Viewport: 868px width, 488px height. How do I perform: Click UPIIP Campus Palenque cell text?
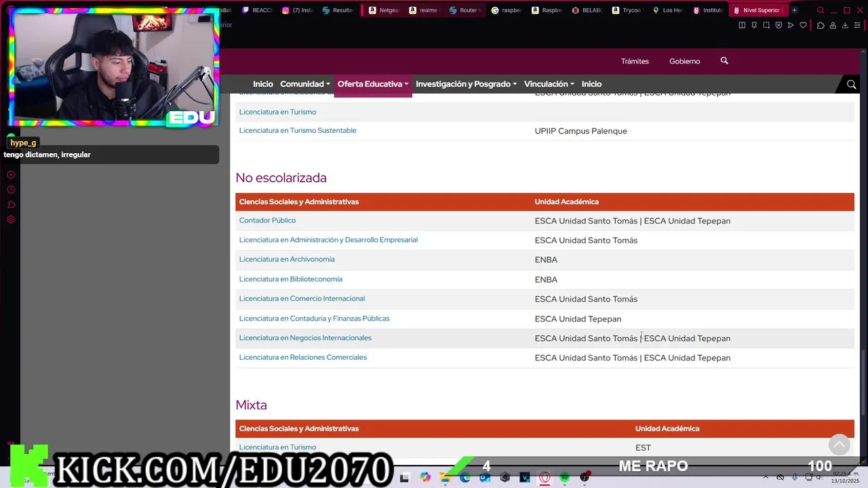tap(580, 131)
